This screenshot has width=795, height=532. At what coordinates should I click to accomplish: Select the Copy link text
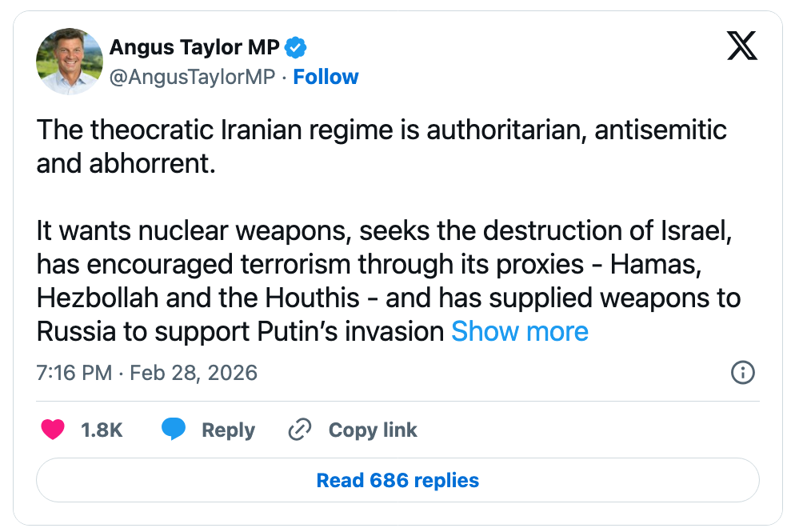[373, 430]
